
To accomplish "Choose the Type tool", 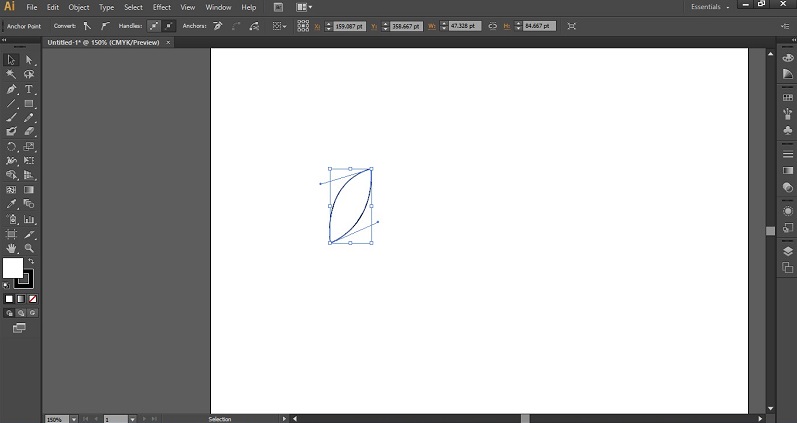I will coord(29,89).
